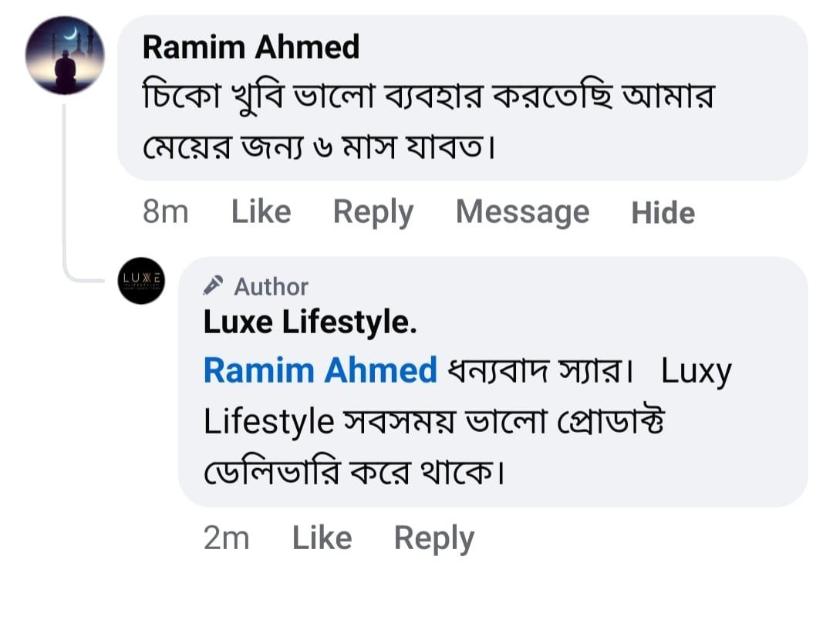The height and width of the screenshot is (644, 833).
Task: Hide Ramim Ahmed's comment
Action: [663, 213]
